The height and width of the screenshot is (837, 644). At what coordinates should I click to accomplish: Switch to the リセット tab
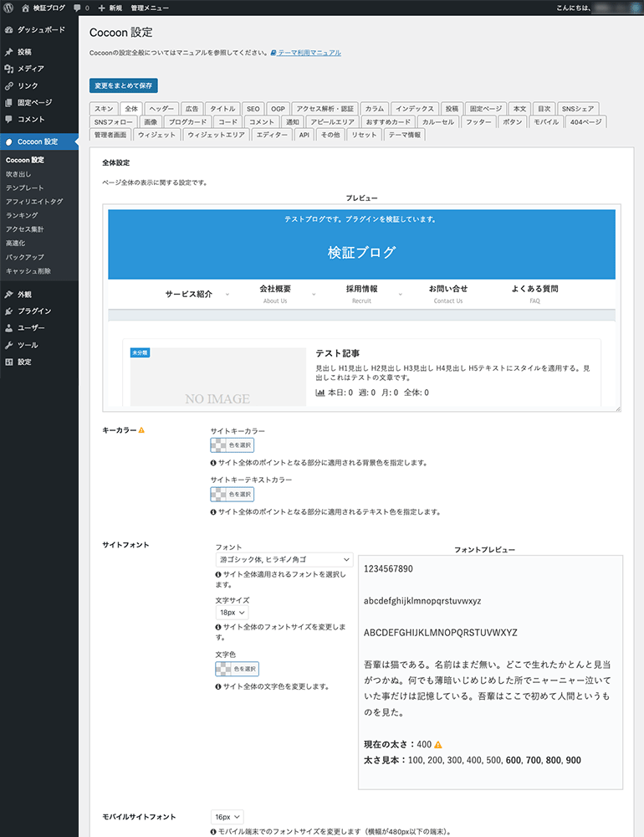pos(364,135)
